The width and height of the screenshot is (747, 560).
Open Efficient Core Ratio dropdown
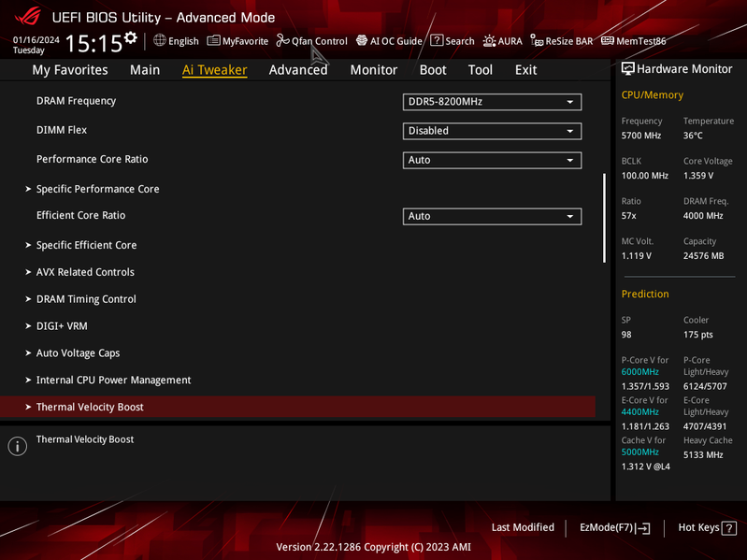click(492, 216)
